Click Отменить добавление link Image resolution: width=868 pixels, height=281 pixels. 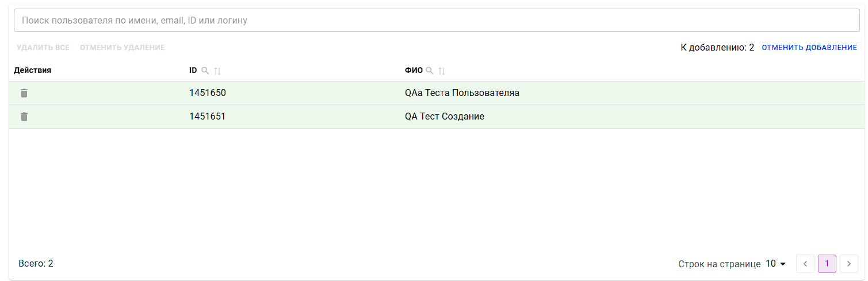tap(809, 48)
